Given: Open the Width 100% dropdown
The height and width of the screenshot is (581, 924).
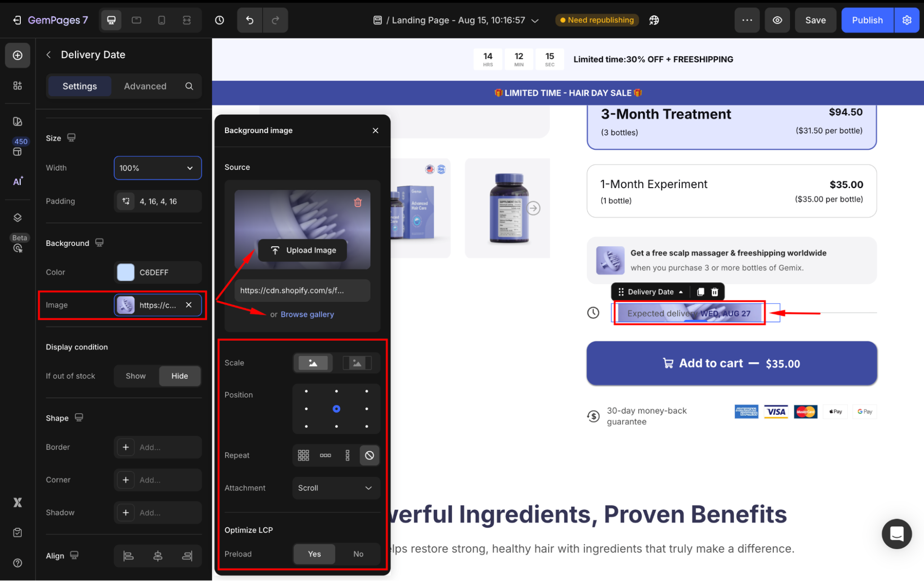Looking at the screenshot, I should click(157, 168).
